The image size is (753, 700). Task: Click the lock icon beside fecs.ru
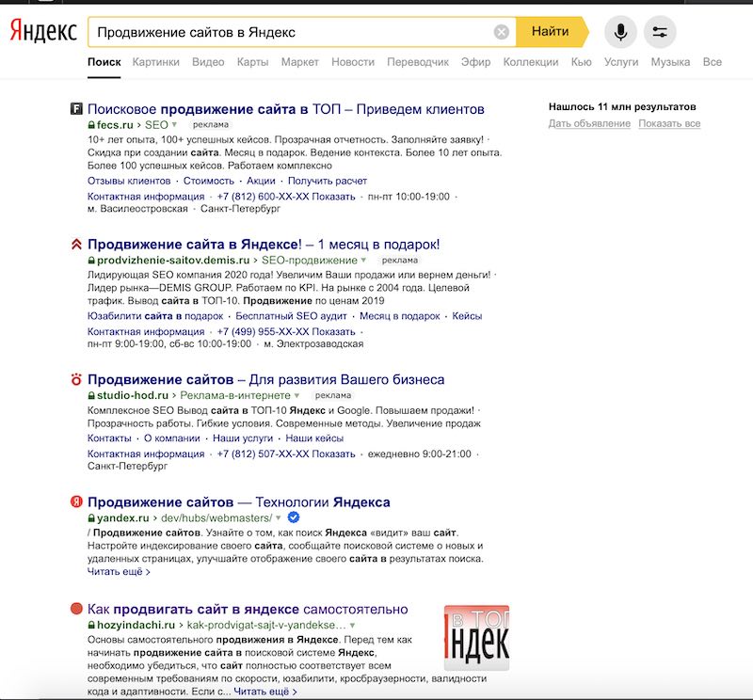coord(91,125)
